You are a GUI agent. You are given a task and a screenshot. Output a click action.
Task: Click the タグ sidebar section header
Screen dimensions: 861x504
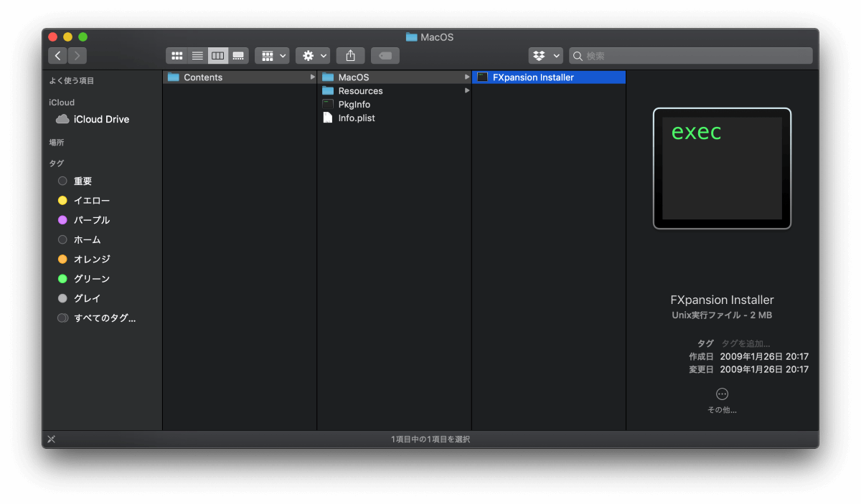pyautogui.click(x=57, y=163)
